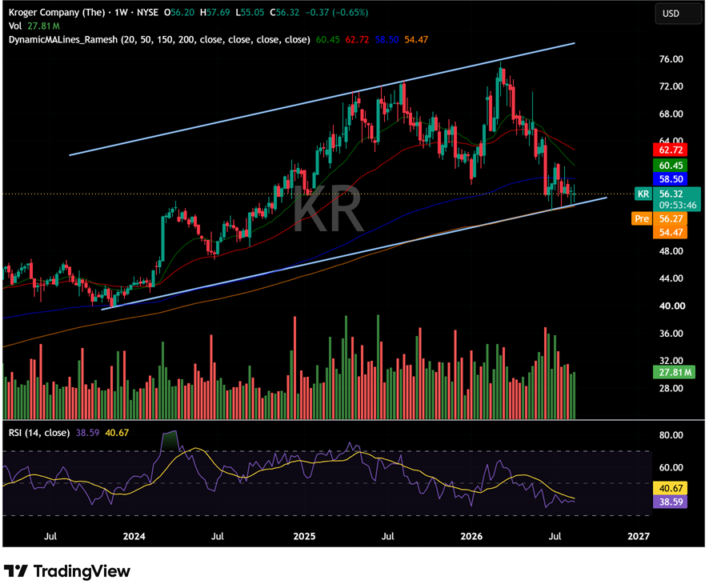This screenshot has width=709, height=588.
Task: Select the 1W interval label
Action: pyautogui.click(x=121, y=12)
